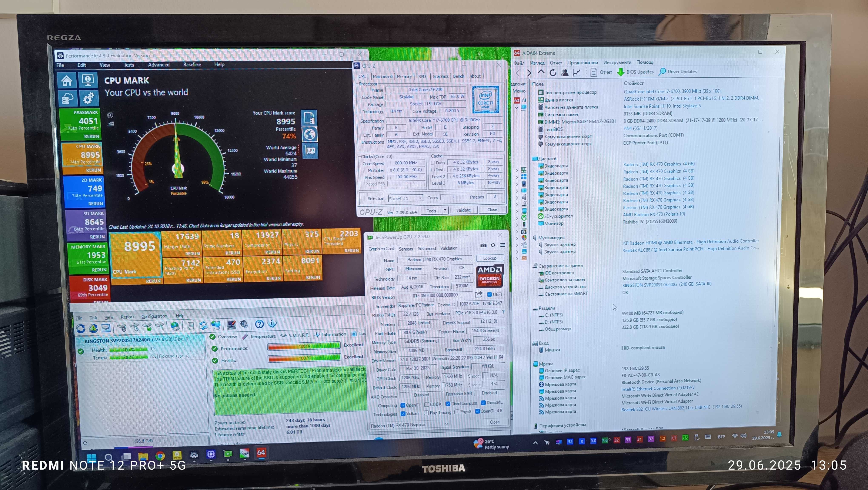Viewport: 868px width, 490px height.
Task: Open PerformanceTest system information monitor icon
Action: (x=88, y=80)
